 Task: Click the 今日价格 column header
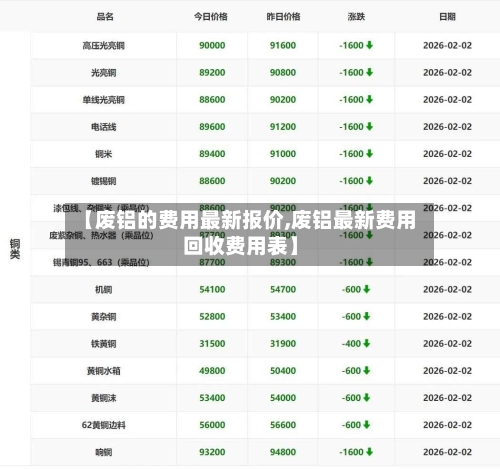tap(211, 17)
